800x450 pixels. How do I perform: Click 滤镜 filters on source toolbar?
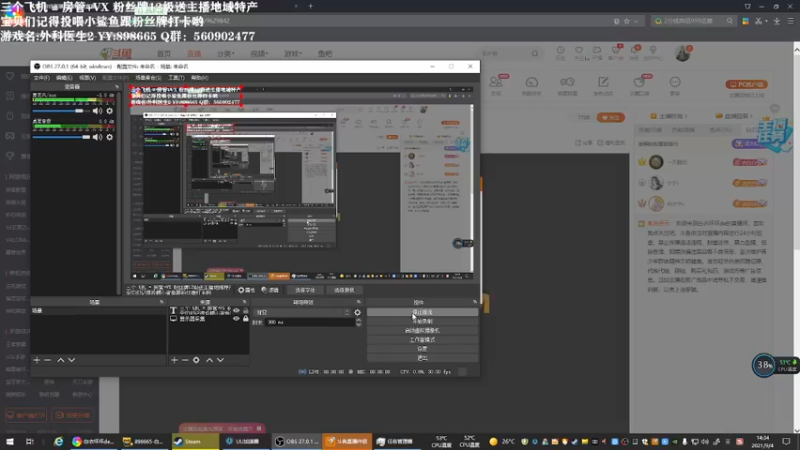[270, 290]
